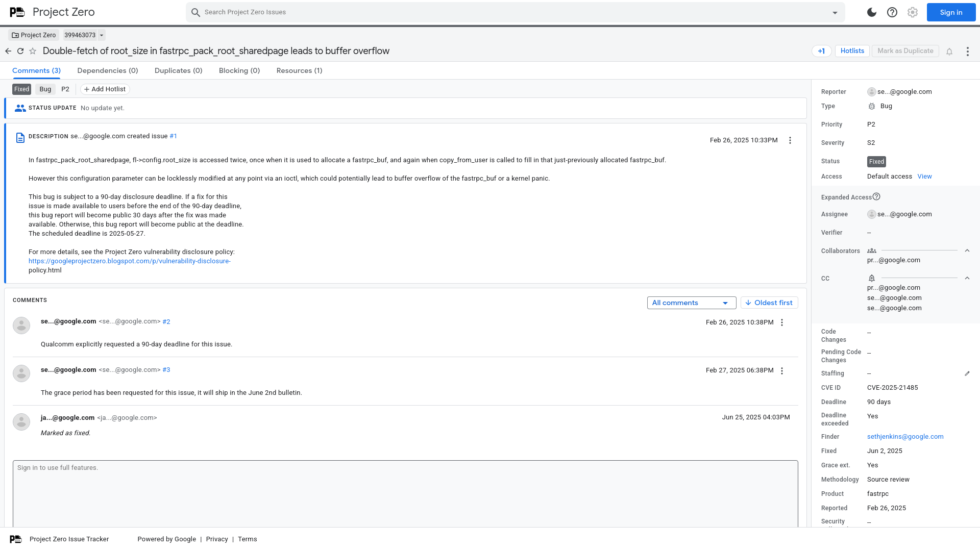This screenshot has width=980, height=551.
Task: Open Resources (1) tab
Action: tap(300, 70)
